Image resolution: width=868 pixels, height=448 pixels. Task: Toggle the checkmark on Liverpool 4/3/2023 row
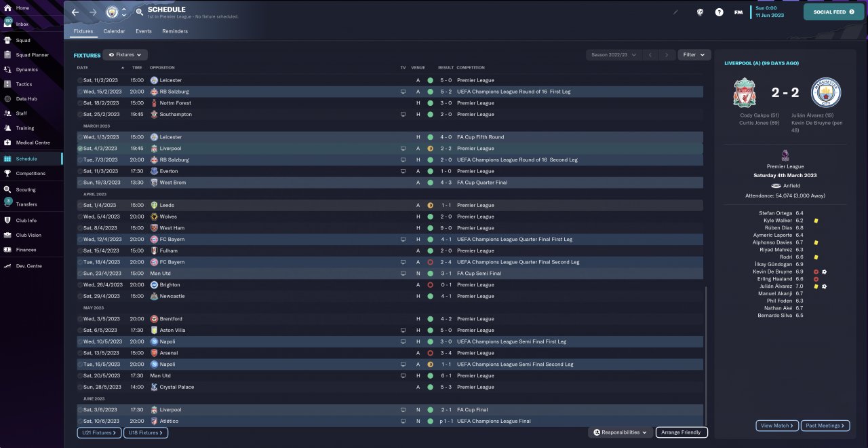point(80,148)
